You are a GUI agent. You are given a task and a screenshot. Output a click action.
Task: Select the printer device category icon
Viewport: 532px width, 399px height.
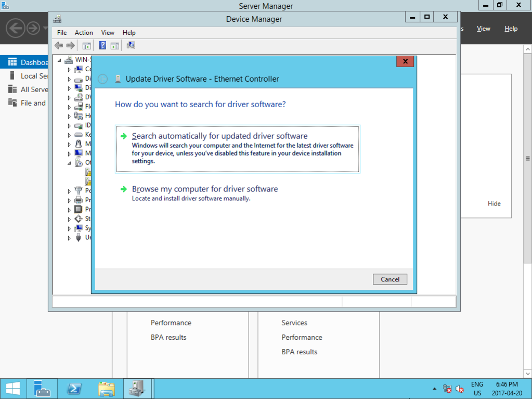tap(79, 200)
